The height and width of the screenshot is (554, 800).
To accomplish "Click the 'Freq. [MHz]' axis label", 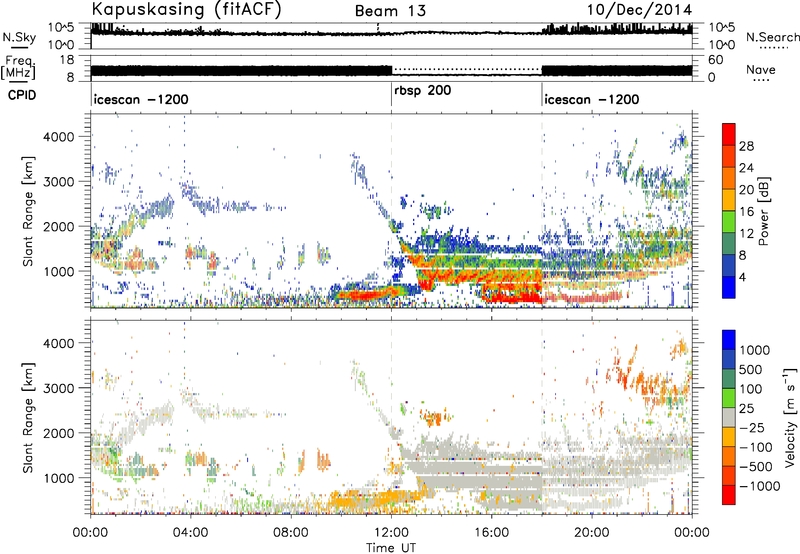I will coord(18,67).
